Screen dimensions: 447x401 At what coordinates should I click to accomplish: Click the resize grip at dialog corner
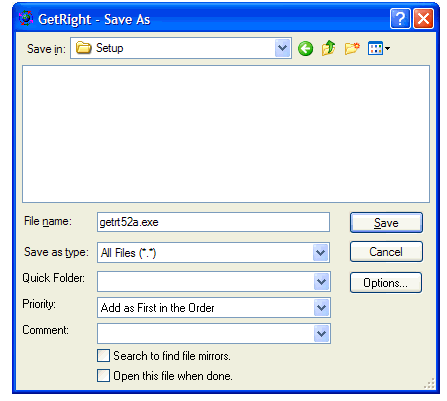click(x=429, y=384)
